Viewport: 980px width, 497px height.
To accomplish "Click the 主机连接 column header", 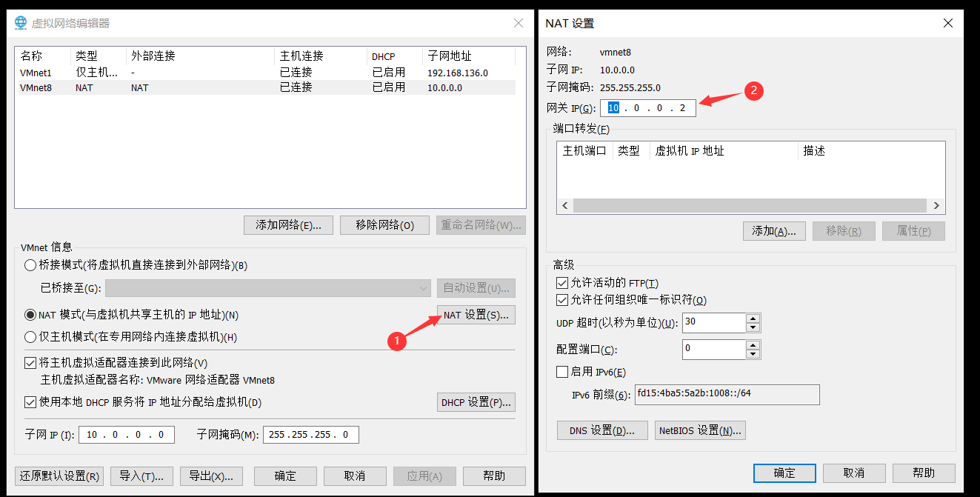I will point(321,56).
